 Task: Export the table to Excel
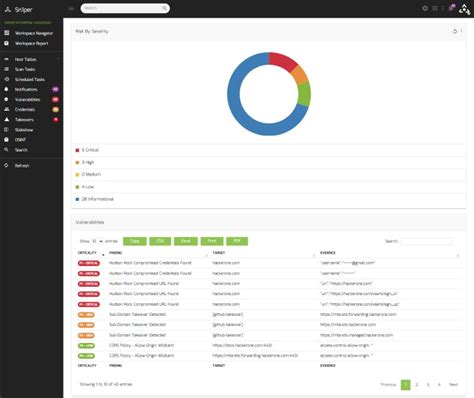pyautogui.click(x=186, y=241)
